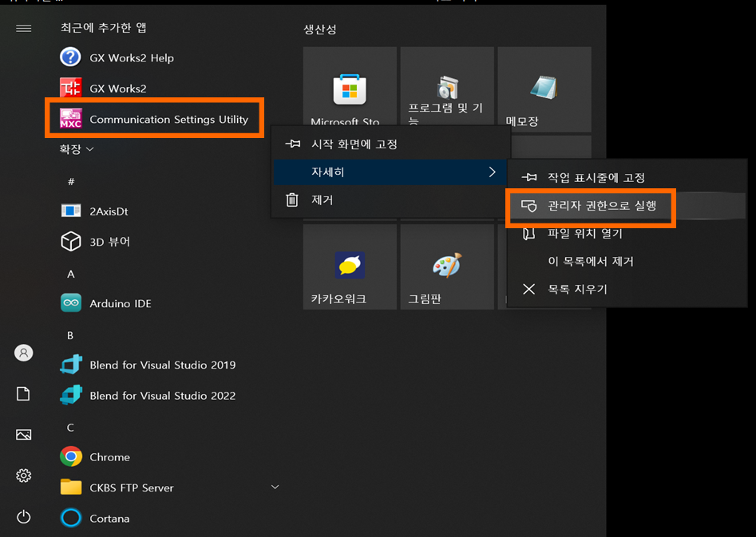The width and height of the screenshot is (756, 537).
Task: Expand CKBS FTP Server folder chevron
Action: [275, 487]
